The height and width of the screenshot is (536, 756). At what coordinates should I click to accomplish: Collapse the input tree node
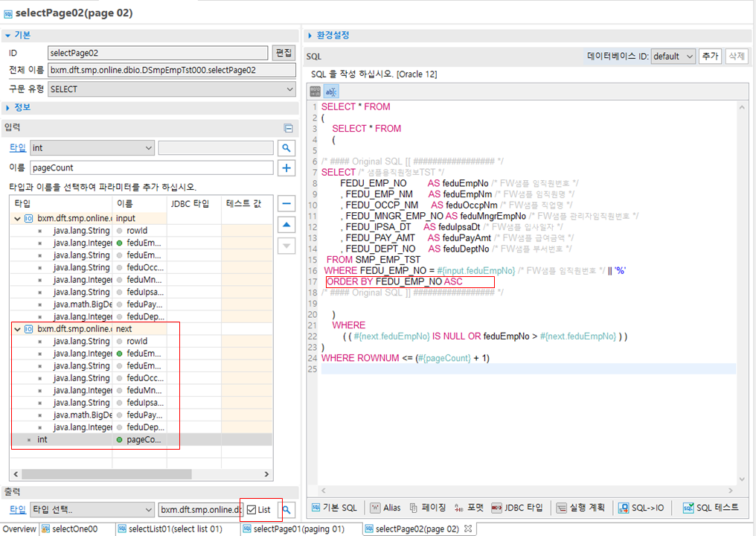[17, 219]
